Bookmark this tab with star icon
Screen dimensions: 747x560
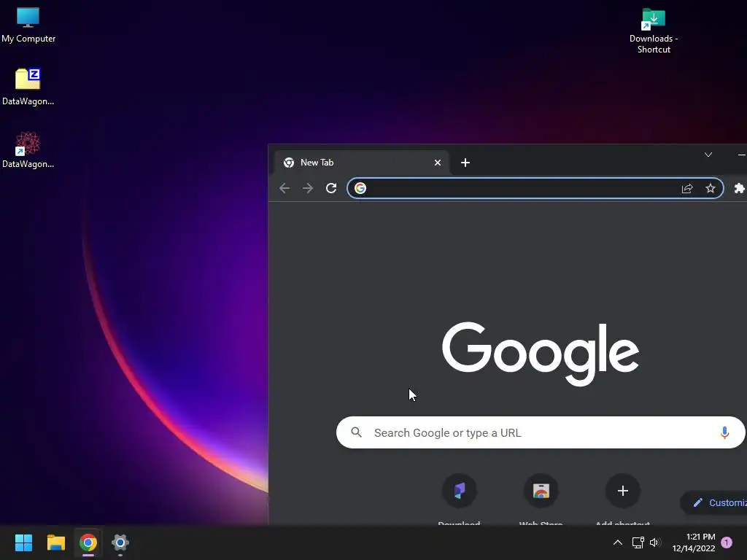[x=711, y=188]
